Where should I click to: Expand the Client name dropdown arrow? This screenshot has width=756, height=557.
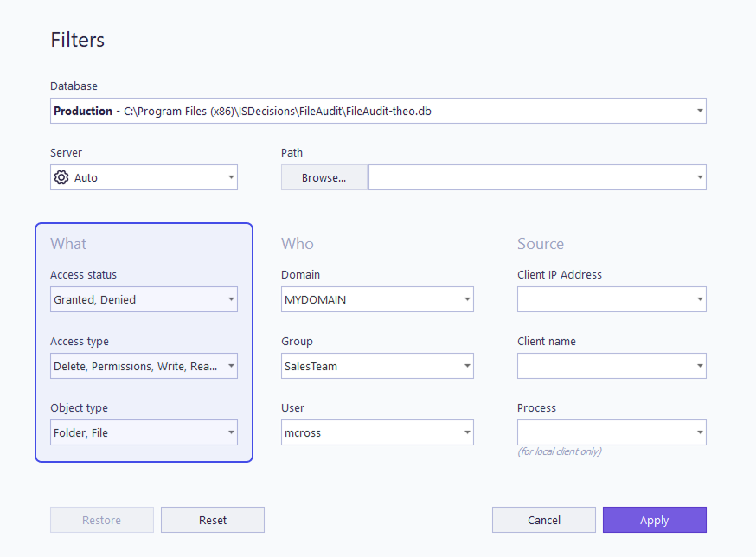699,366
